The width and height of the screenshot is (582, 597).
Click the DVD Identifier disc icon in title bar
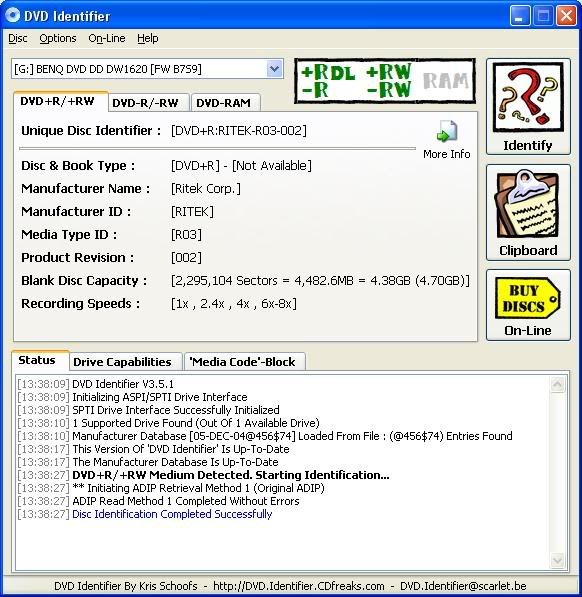click(12, 16)
